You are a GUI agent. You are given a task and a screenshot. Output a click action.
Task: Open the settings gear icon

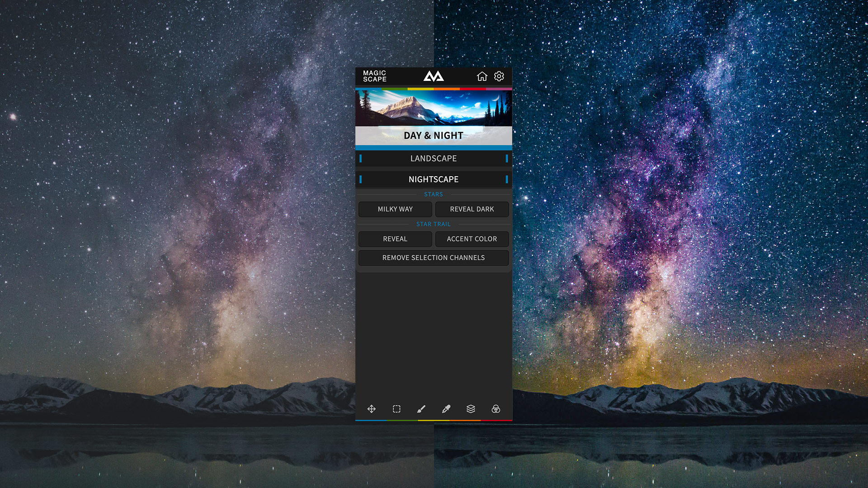click(x=499, y=76)
